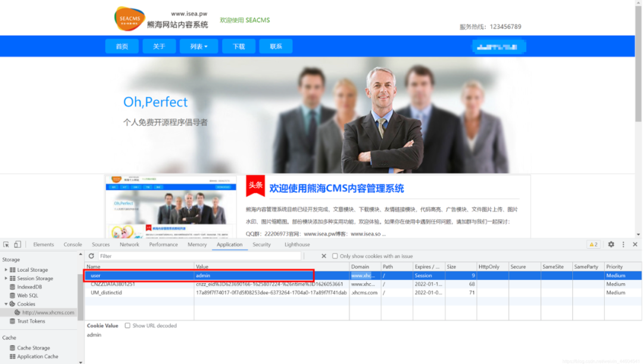Expand the Session Storage tree node
The height and width of the screenshot is (364, 643).
6,278
